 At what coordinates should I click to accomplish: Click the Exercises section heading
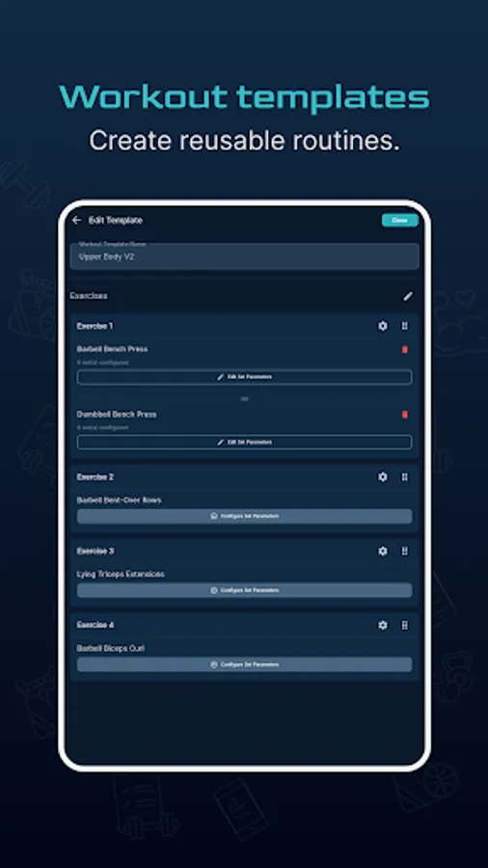click(x=89, y=296)
